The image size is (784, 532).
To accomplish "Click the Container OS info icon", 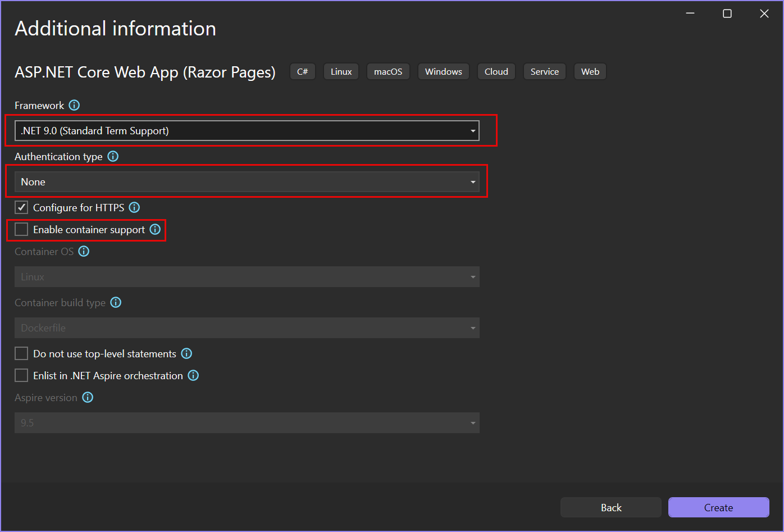I will click(84, 251).
